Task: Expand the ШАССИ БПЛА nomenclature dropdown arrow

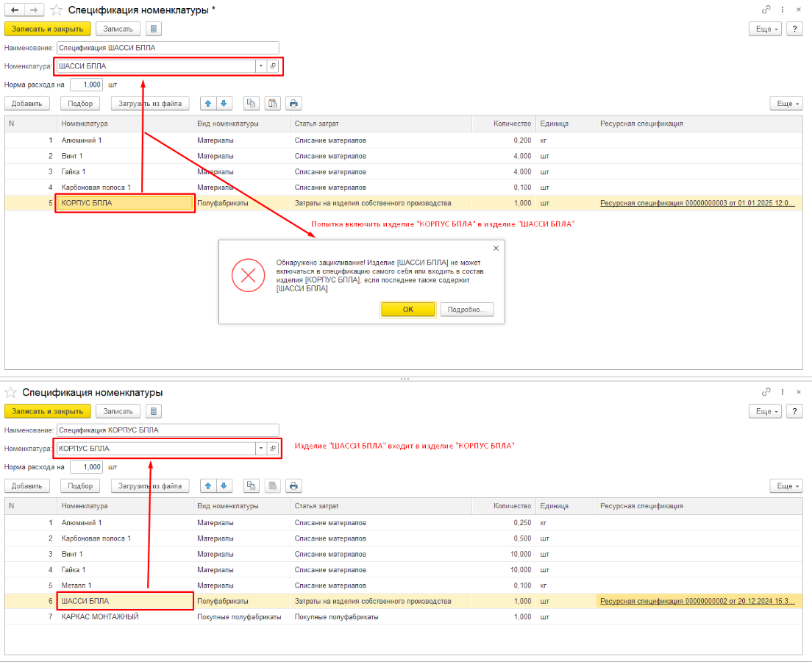Action: point(260,66)
